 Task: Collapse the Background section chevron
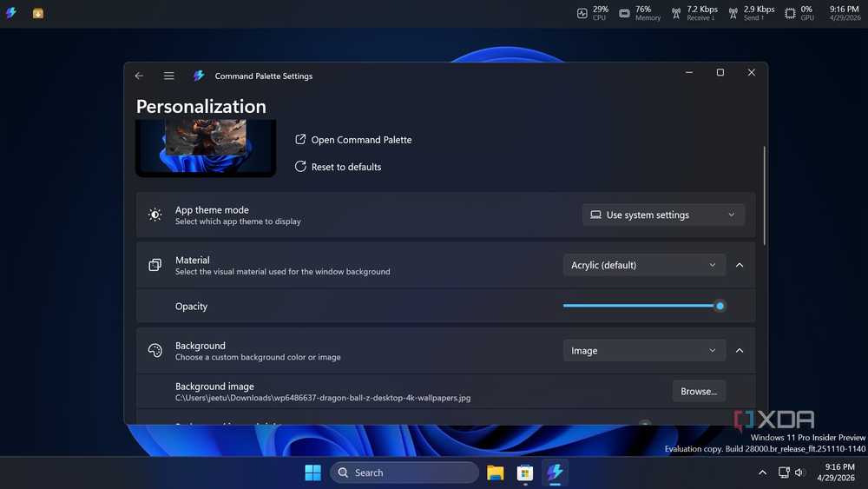click(x=740, y=351)
